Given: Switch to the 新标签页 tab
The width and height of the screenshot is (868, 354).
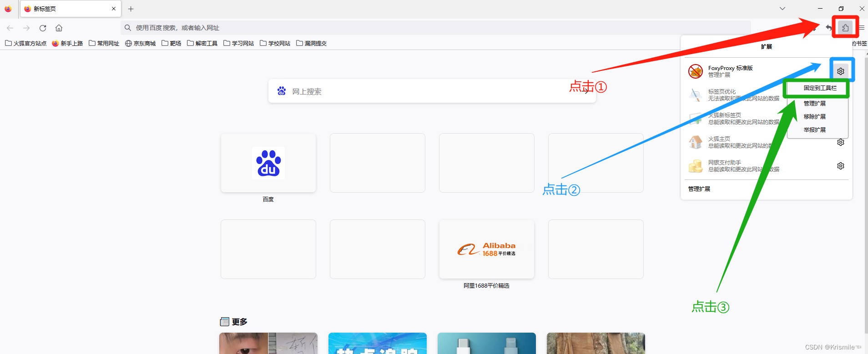Looking at the screenshot, I should 71,9.
